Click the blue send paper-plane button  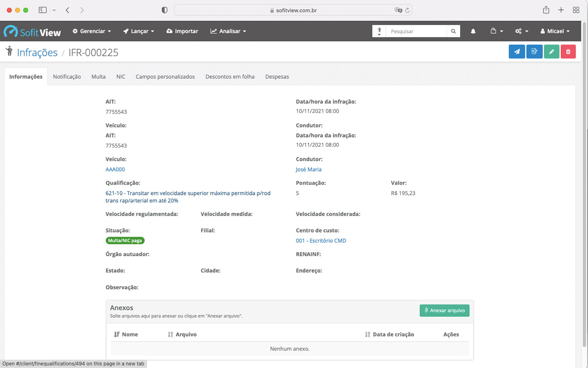tap(517, 52)
